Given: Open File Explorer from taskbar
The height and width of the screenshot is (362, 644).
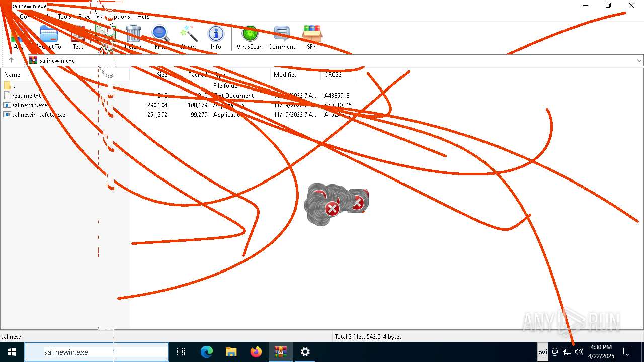Looking at the screenshot, I should pos(231,352).
